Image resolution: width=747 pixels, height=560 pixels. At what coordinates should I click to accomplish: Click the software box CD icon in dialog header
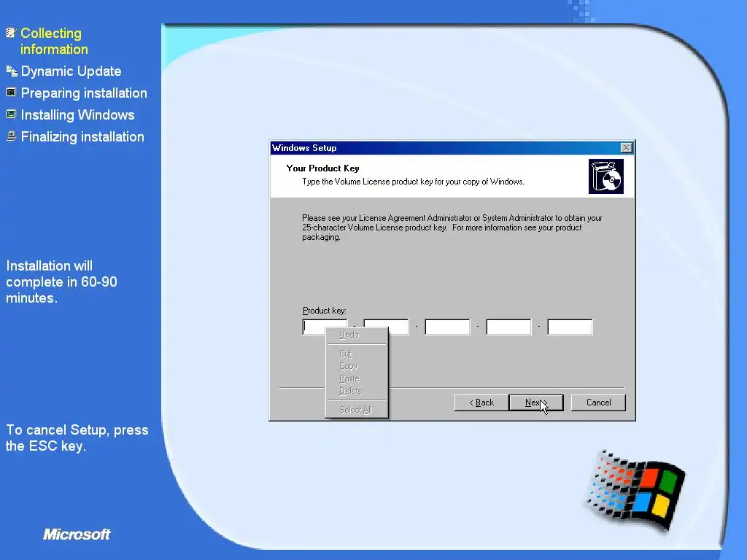click(x=606, y=176)
